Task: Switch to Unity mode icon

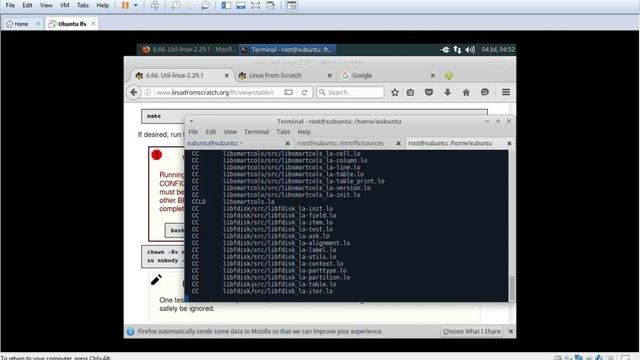Action: click(270, 5)
